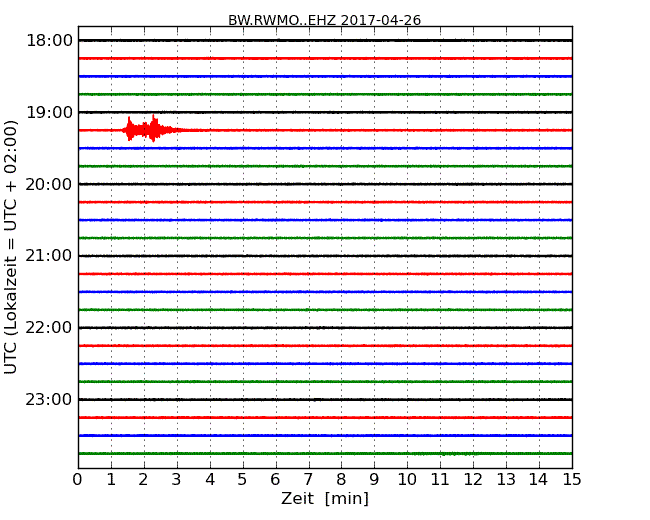The height and width of the screenshot is (520, 650).
Task: Click the 21:00 time label
Action: coord(49,256)
